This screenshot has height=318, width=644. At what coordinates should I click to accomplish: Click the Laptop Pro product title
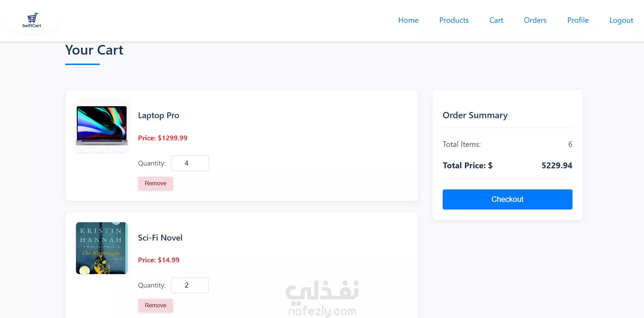[158, 115]
